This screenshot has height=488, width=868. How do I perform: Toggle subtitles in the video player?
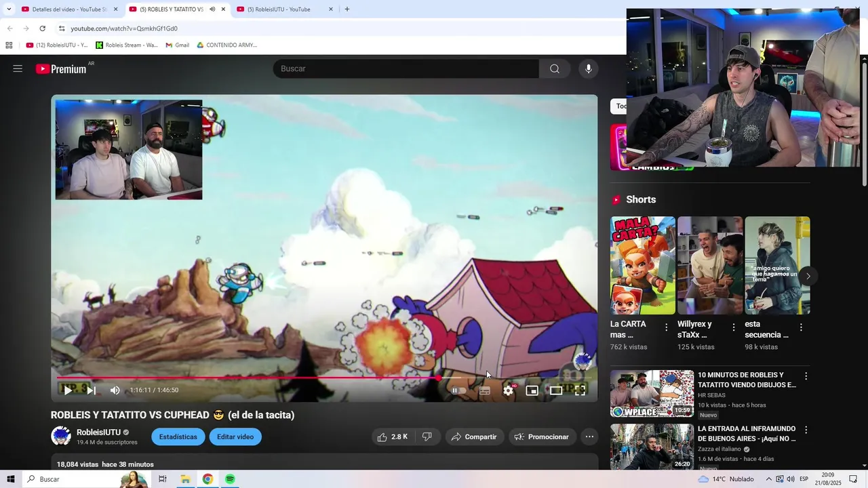pyautogui.click(x=484, y=390)
